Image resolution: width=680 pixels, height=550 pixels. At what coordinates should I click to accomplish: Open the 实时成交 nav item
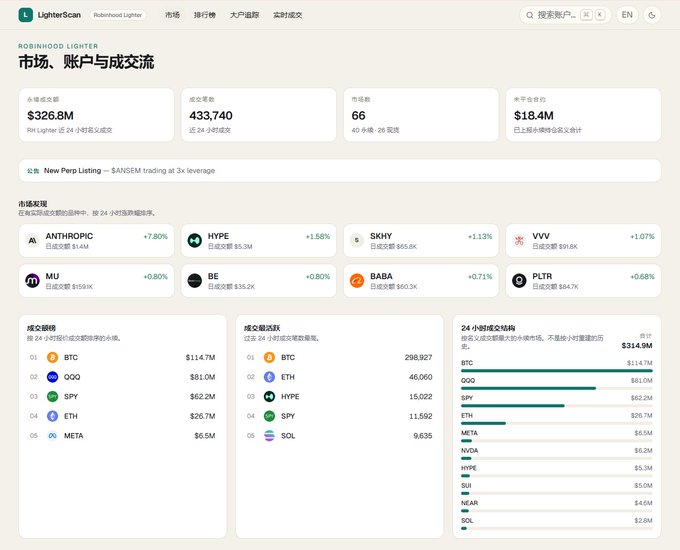pyautogui.click(x=288, y=15)
